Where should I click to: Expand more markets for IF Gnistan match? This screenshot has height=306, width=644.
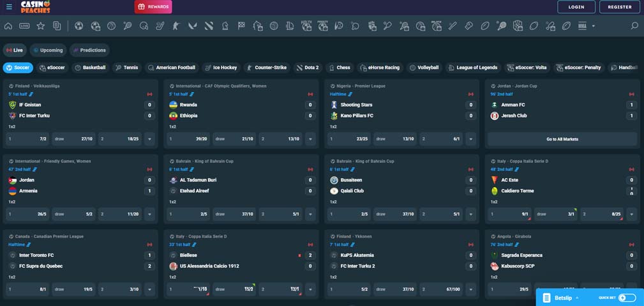pos(149,139)
